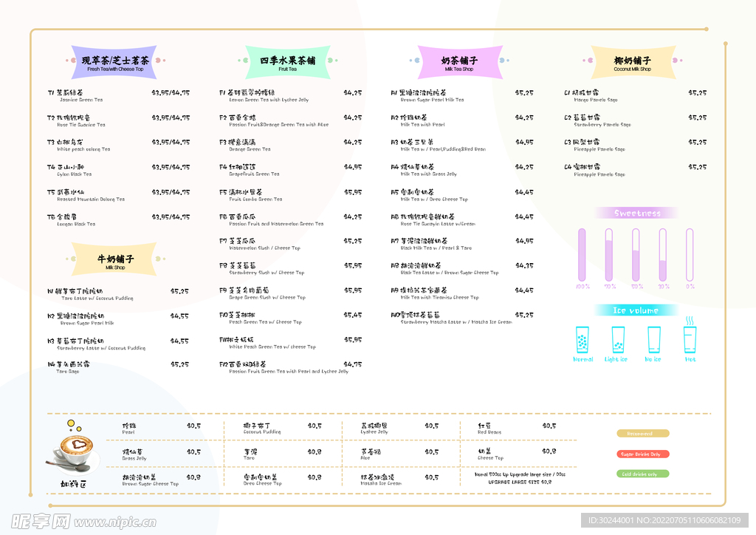The image size is (756, 535).
Task: Select C1 Mango Pomelo Sago
Action: coord(636,95)
